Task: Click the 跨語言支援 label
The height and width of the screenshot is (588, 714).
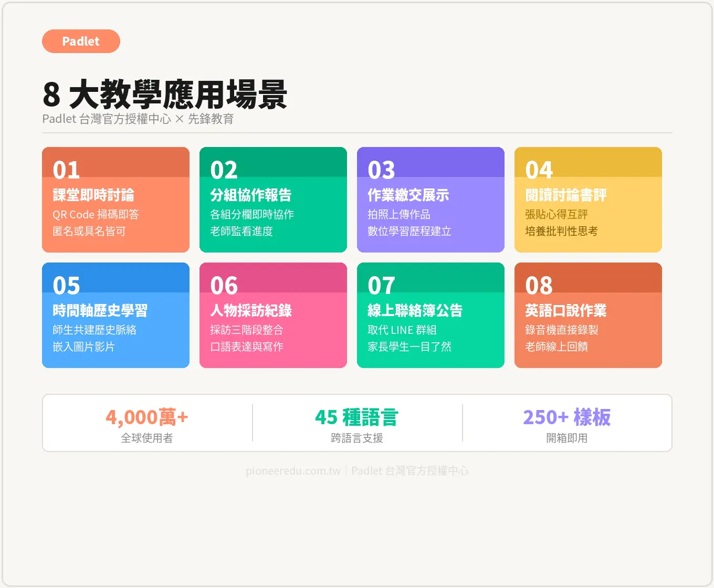Action: (x=357, y=438)
